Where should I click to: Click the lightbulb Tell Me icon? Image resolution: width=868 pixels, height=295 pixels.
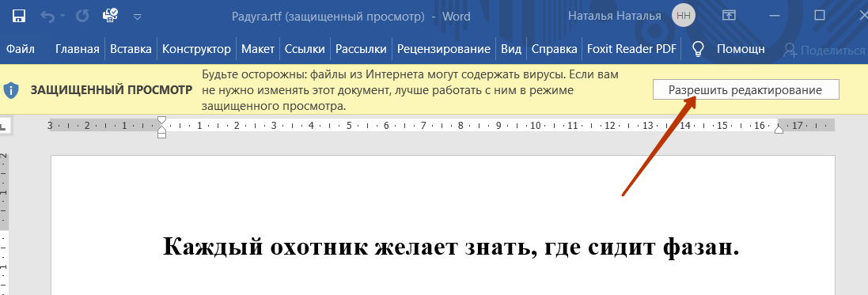click(698, 49)
